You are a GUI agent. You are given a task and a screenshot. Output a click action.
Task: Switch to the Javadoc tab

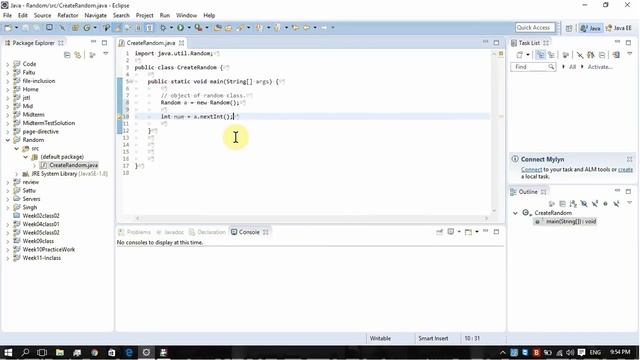[170, 232]
